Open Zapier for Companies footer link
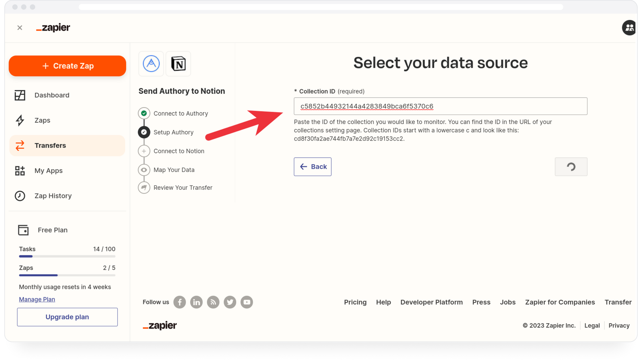 click(560, 302)
